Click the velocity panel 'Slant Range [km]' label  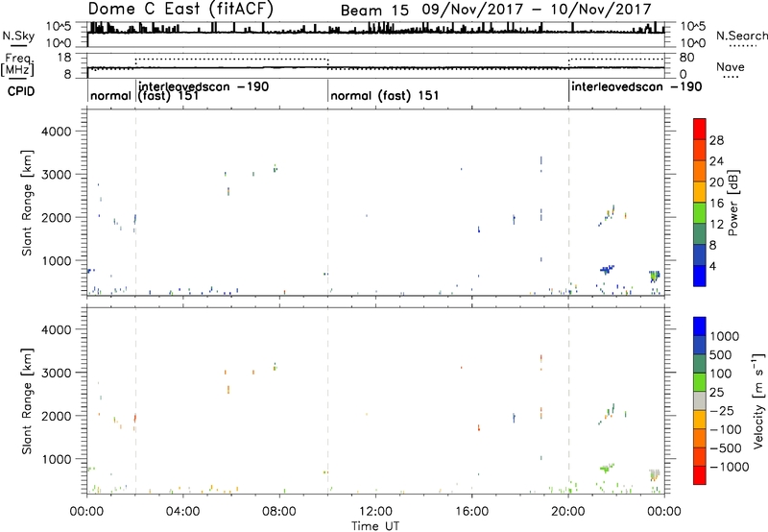(x=27, y=401)
